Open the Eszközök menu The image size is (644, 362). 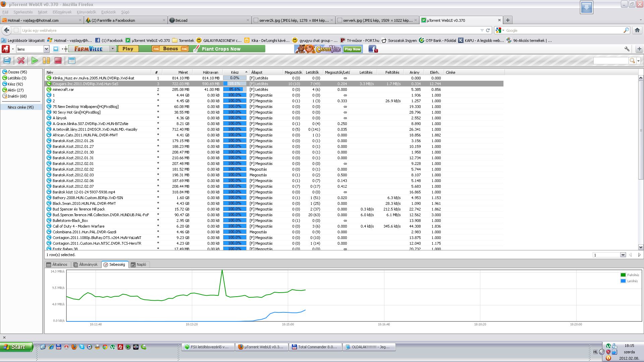(x=109, y=12)
